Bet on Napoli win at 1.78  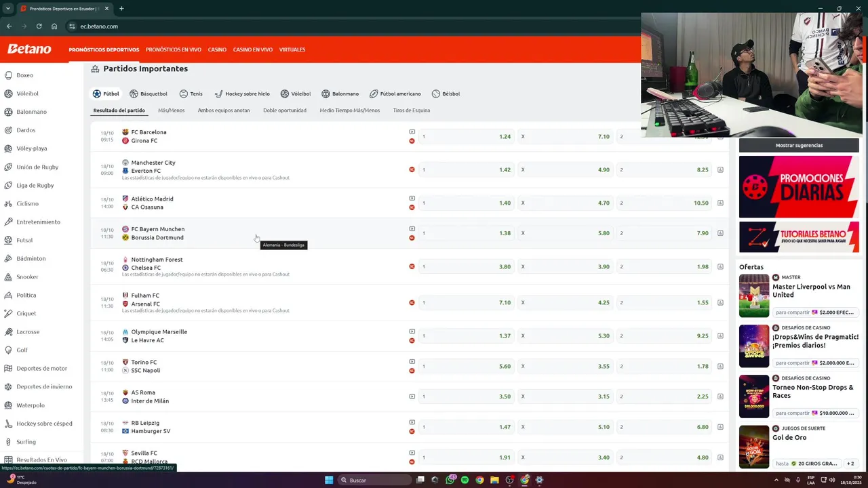pyautogui.click(x=665, y=367)
